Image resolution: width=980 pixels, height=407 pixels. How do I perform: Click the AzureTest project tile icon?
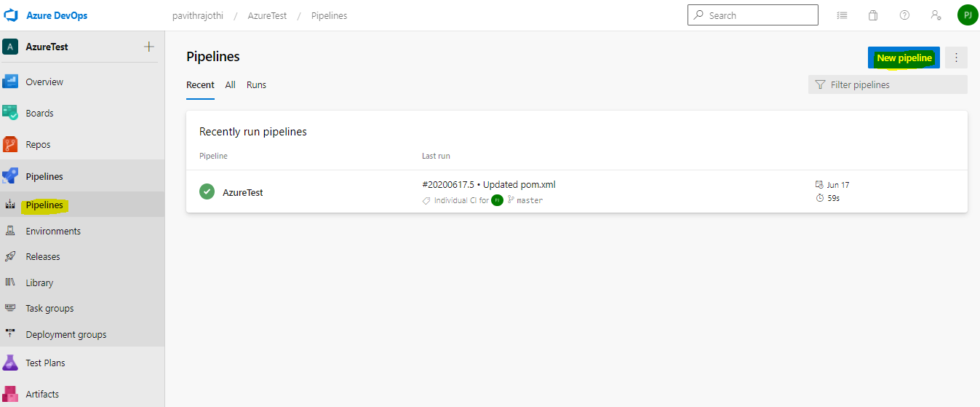coord(10,47)
